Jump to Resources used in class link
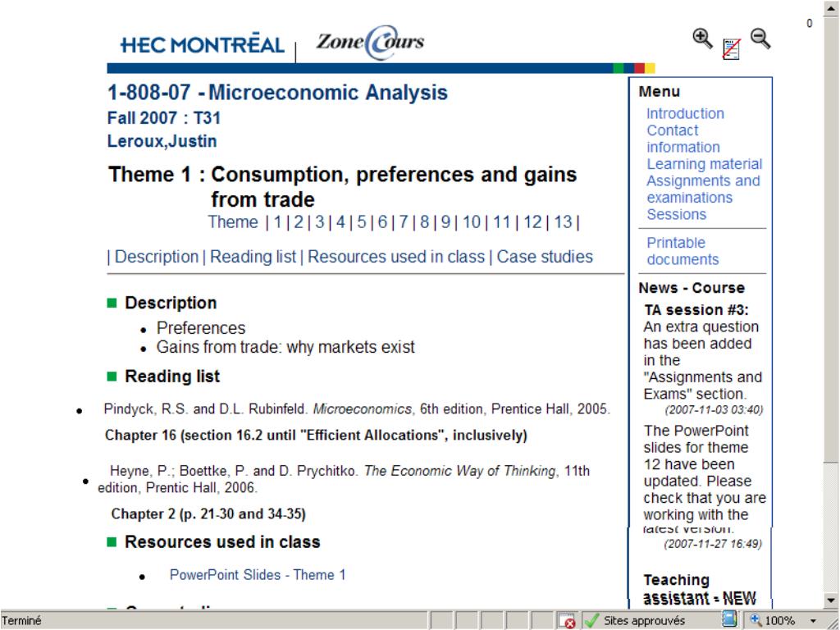 [396, 257]
